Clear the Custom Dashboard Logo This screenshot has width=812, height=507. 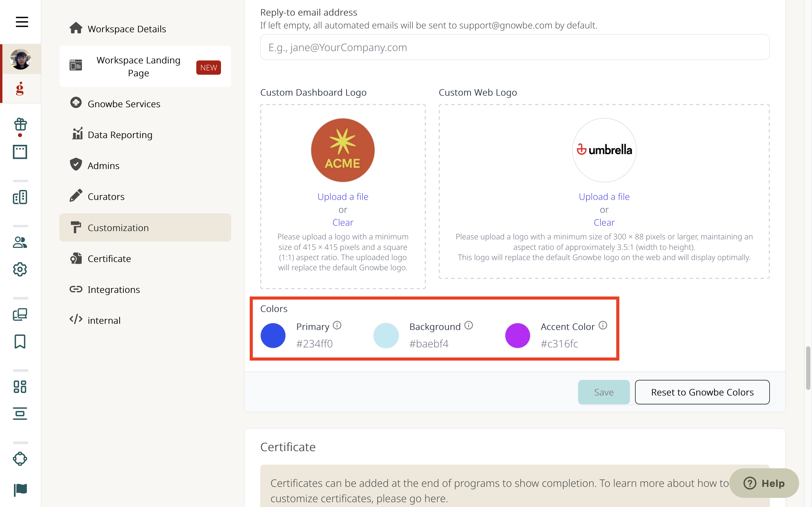pos(342,222)
